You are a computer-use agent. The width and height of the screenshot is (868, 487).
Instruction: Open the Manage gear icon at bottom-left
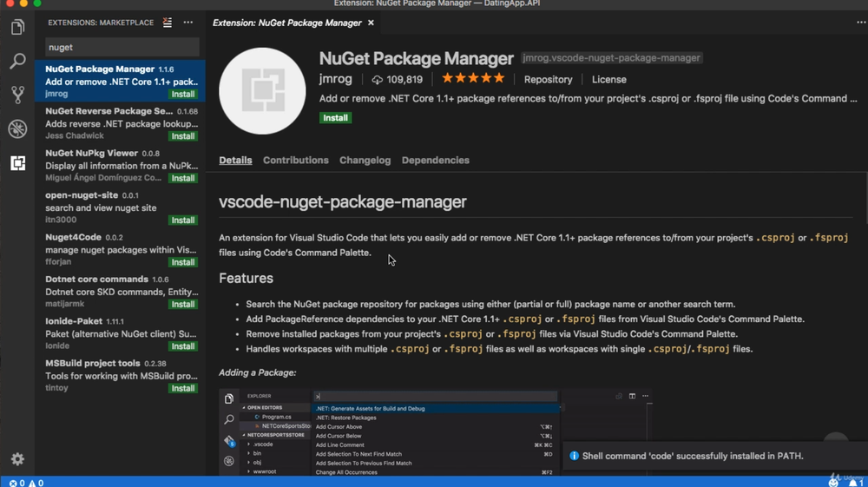click(17, 459)
